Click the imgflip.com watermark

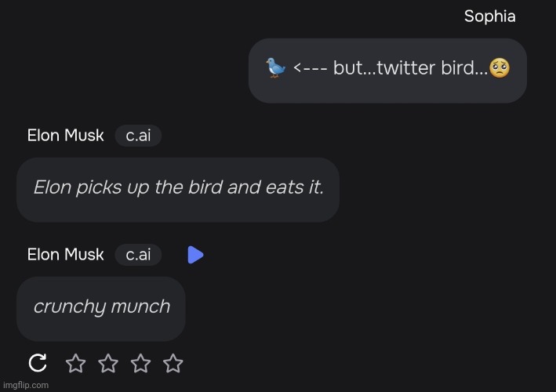[x=25, y=384]
